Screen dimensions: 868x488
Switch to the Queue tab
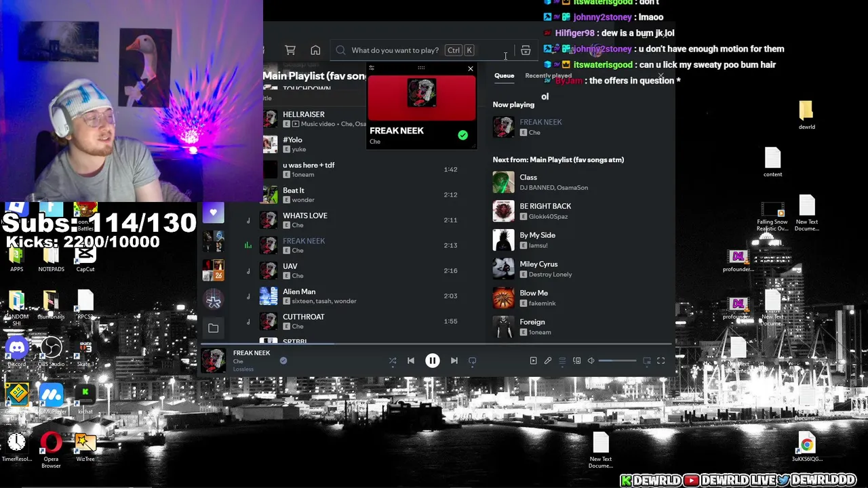click(504, 75)
